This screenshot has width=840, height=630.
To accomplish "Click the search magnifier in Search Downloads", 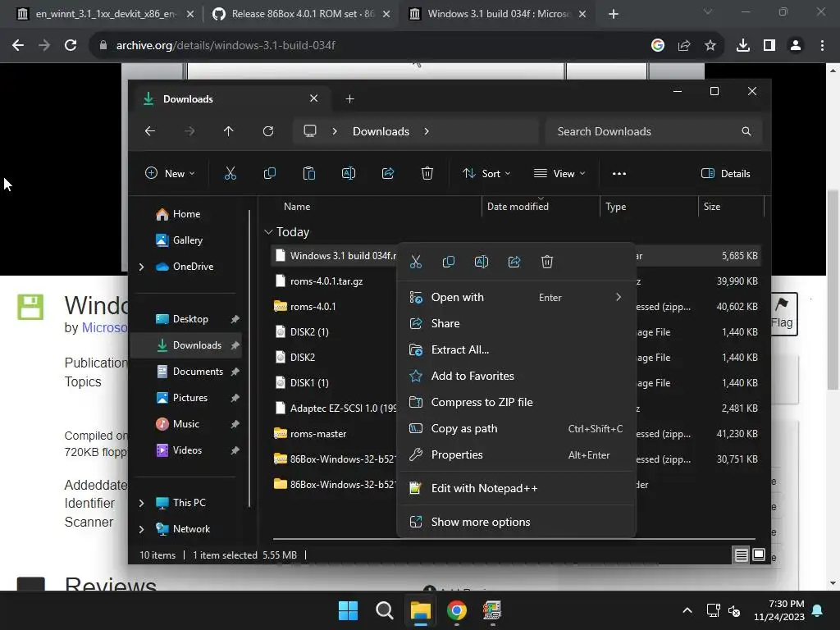I will tap(746, 131).
